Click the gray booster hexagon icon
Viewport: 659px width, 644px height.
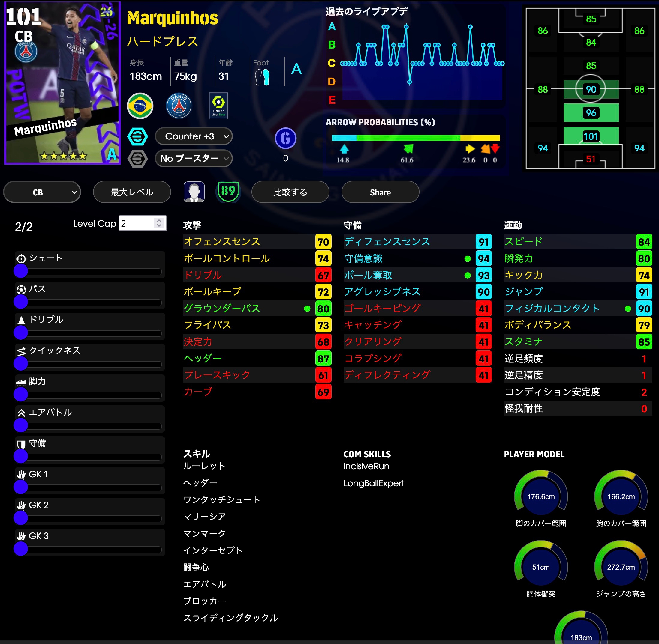pos(137,158)
